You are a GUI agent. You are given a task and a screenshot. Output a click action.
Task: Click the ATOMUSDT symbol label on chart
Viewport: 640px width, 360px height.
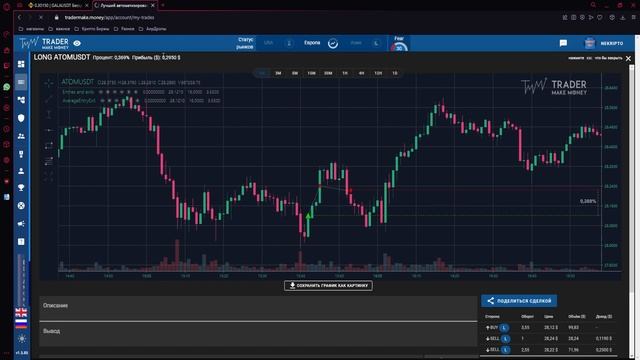click(78, 82)
